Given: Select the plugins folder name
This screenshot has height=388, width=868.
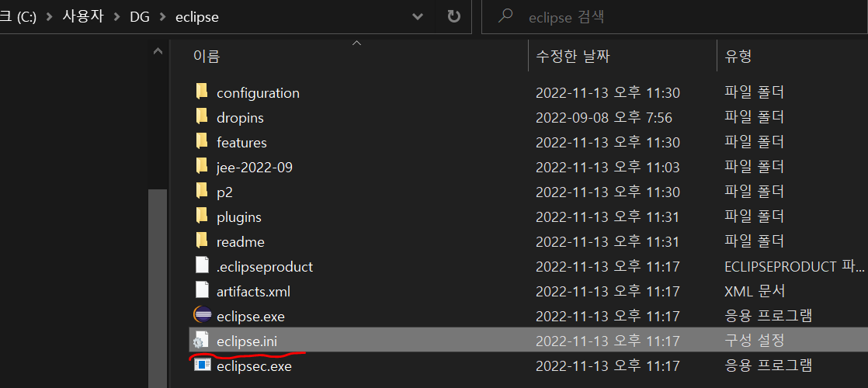Looking at the screenshot, I should tap(239, 217).
